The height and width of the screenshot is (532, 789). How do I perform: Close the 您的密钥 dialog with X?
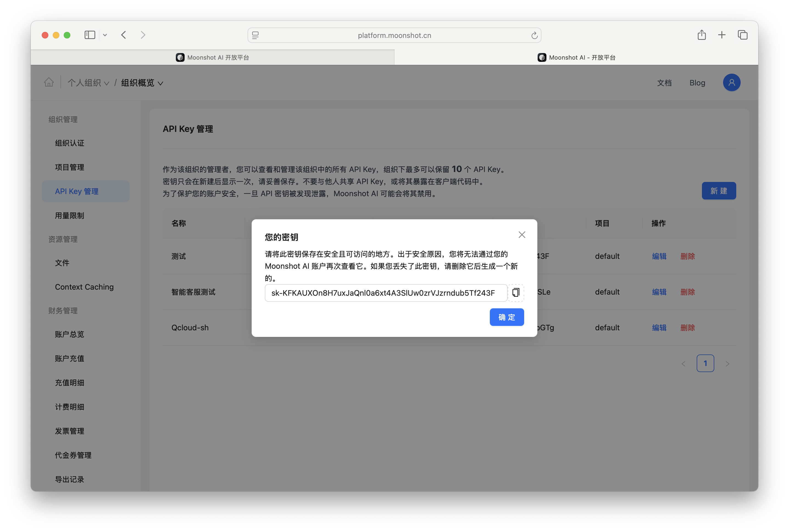tap(522, 235)
